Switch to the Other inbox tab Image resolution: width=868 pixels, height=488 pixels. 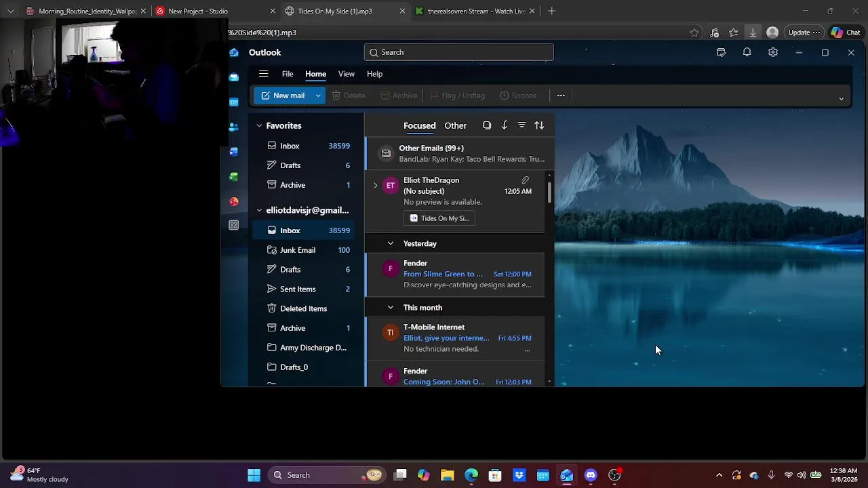pos(455,125)
